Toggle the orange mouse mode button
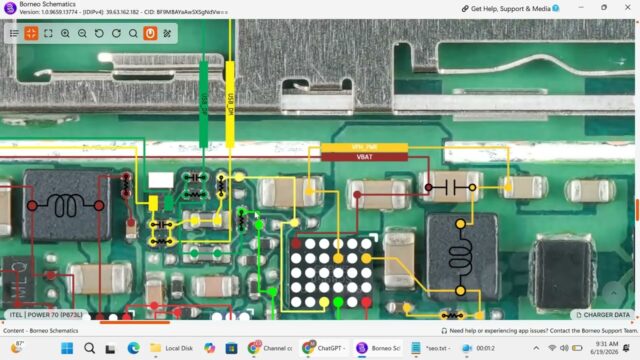640x360 pixels. [150, 33]
